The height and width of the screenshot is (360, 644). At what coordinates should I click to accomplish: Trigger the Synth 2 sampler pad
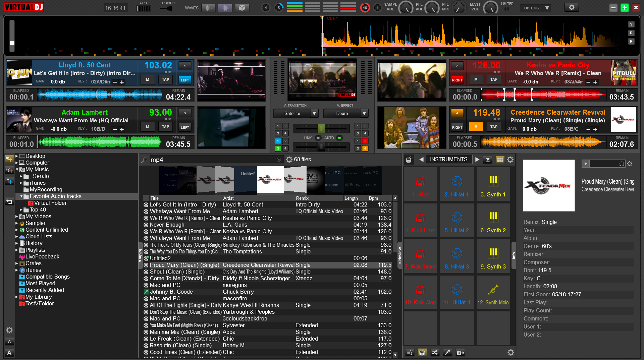[493, 220]
